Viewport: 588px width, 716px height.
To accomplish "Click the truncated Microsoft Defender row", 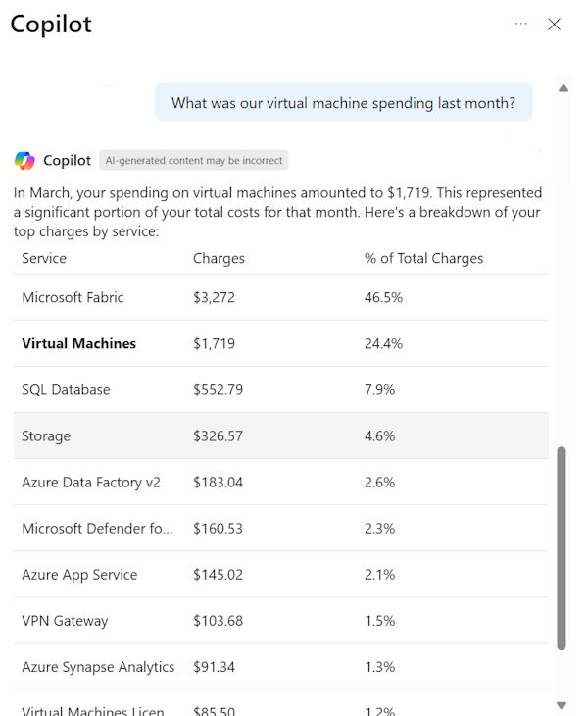I will pyautogui.click(x=97, y=528).
